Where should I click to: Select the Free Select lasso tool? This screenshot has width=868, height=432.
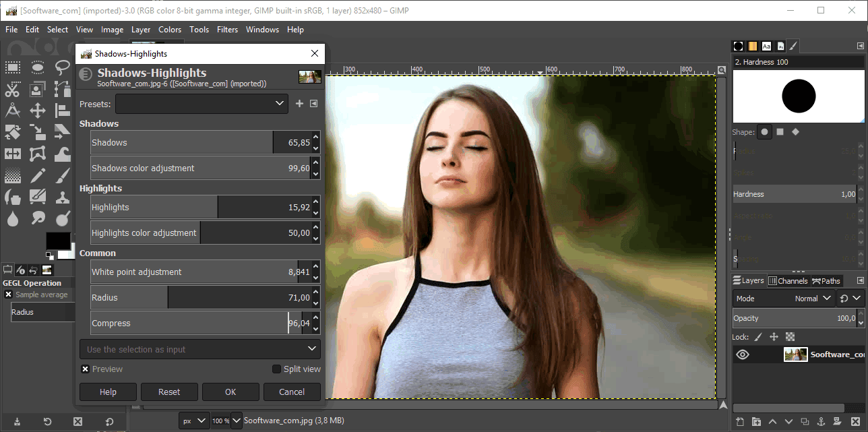click(x=62, y=67)
